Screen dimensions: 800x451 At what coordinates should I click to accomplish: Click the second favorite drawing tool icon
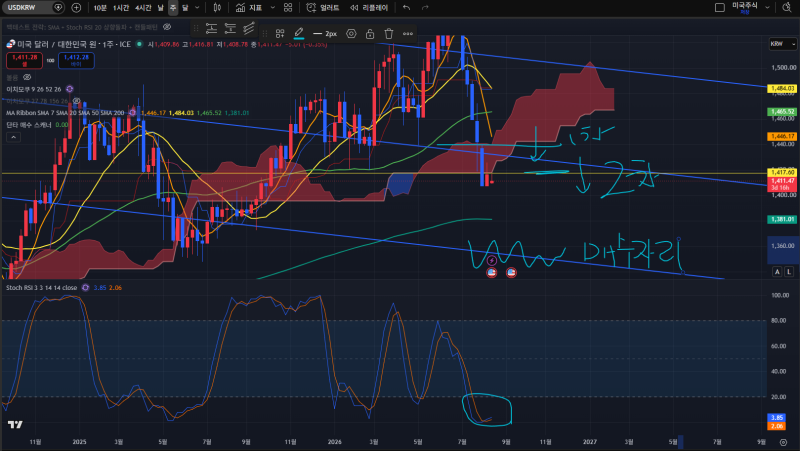pos(230,29)
